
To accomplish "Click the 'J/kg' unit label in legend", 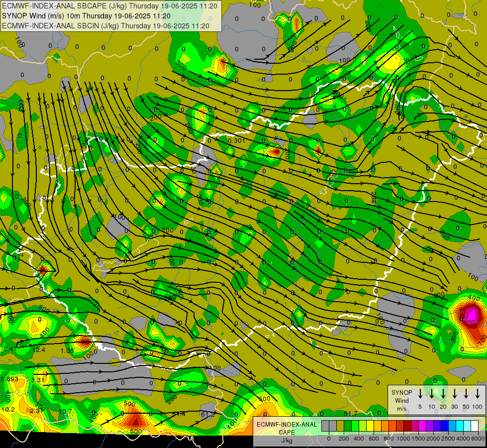I will click(287, 441).
